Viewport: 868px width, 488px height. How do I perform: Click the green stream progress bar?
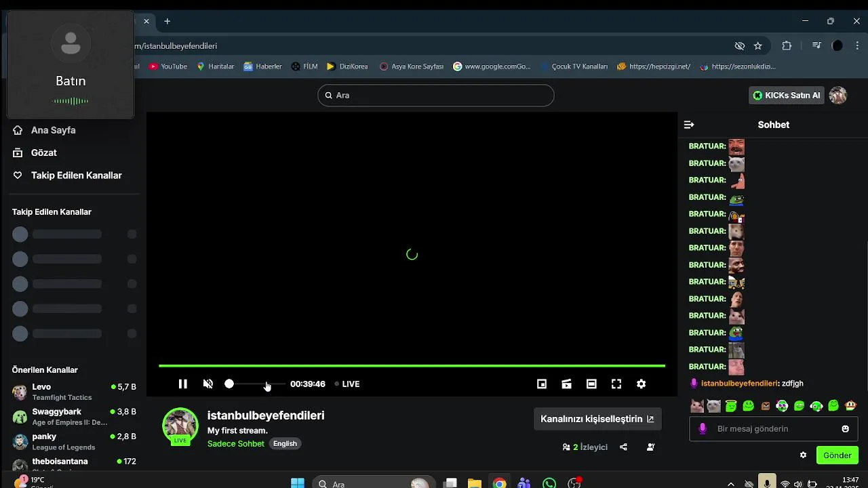(x=412, y=366)
